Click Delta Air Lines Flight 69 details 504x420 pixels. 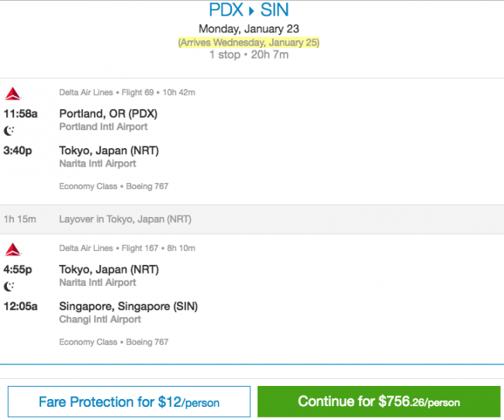pyautogui.click(x=127, y=92)
